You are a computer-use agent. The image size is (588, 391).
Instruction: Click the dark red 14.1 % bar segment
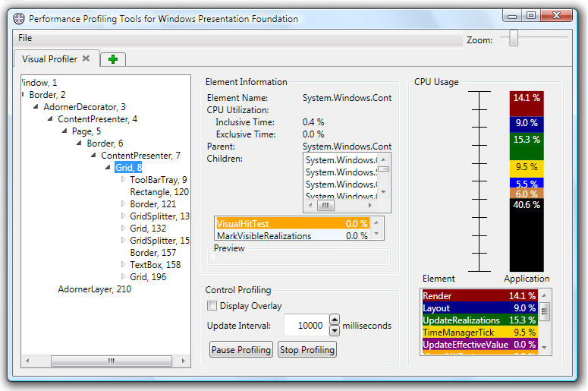[527, 103]
